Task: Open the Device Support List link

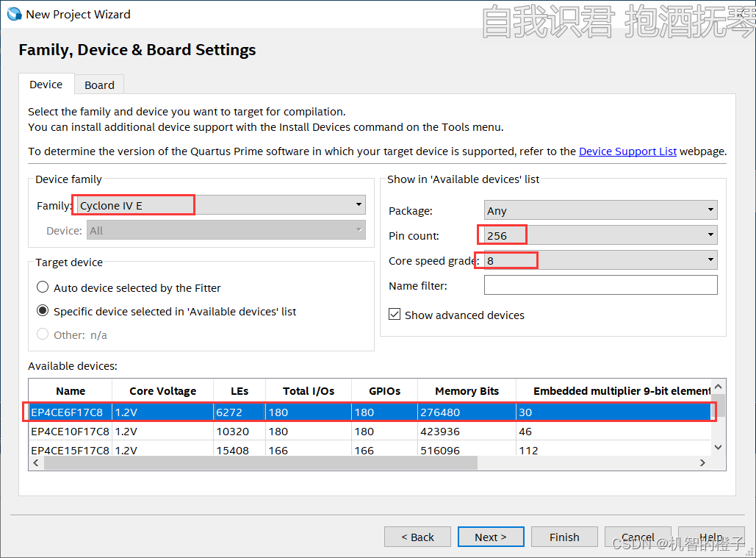Action: pyautogui.click(x=627, y=151)
